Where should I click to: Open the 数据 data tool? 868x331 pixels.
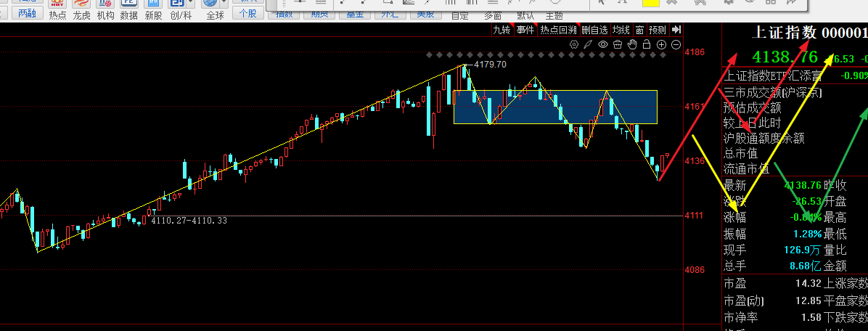(x=129, y=9)
